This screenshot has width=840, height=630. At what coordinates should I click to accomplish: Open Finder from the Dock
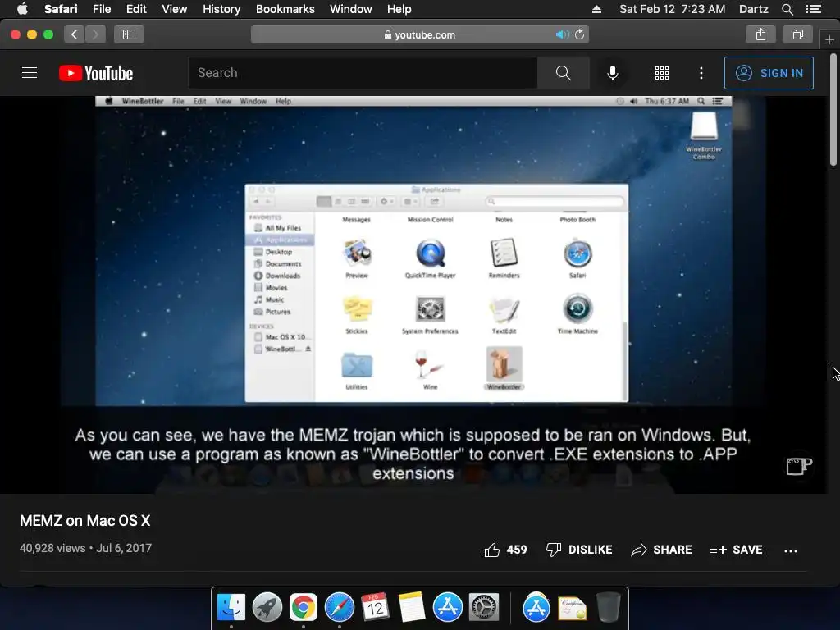231,608
